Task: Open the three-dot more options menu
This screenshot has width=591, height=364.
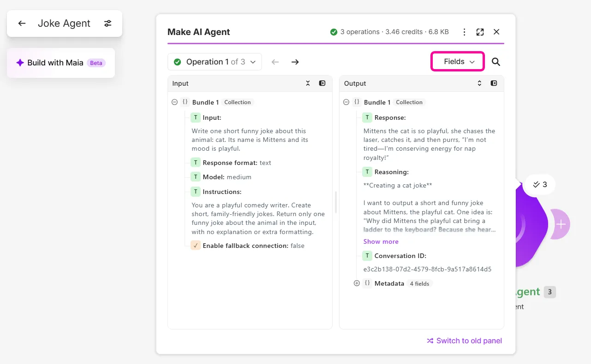Action: [465, 32]
